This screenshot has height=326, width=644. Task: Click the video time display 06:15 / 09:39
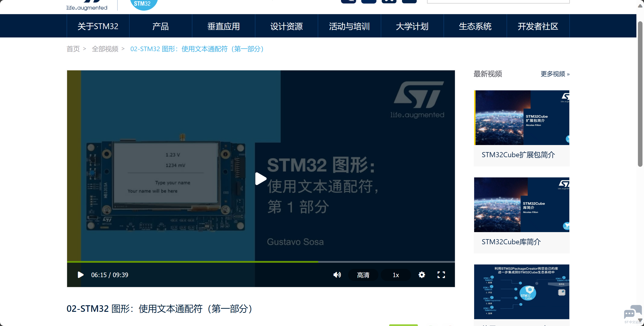pos(110,275)
